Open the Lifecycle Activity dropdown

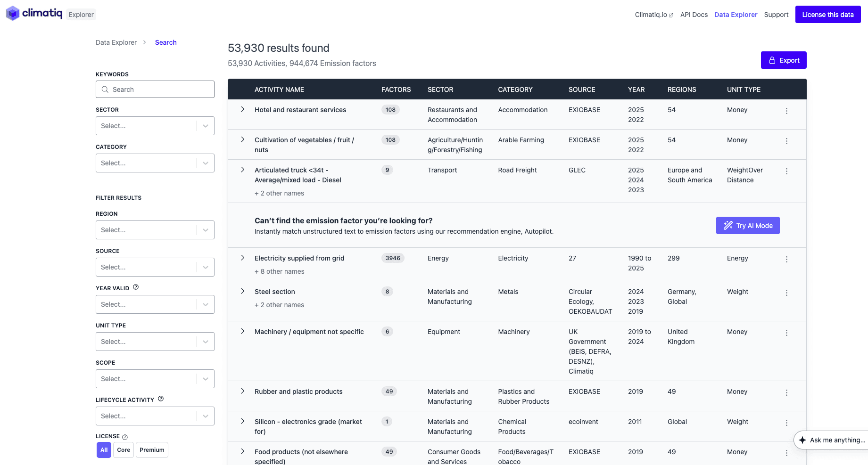point(155,416)
